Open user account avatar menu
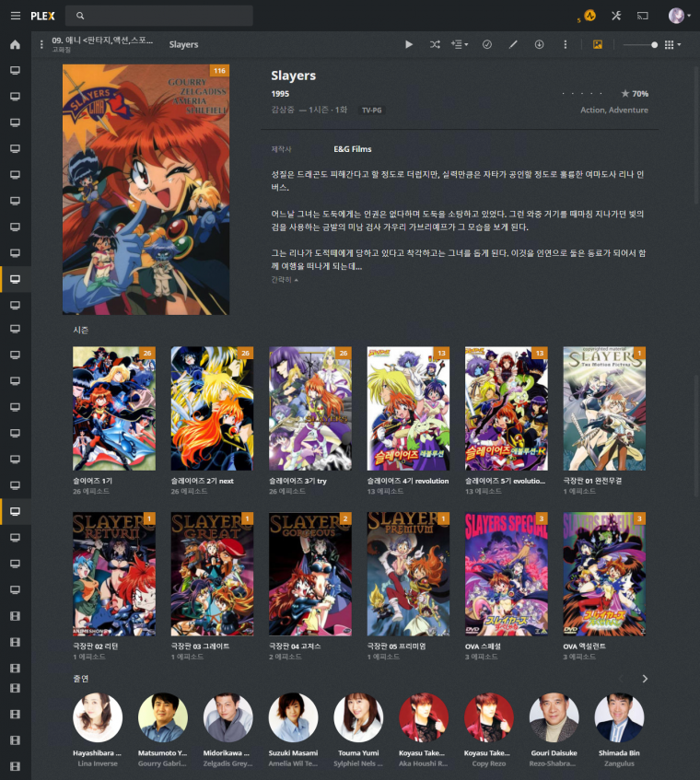 tap(679, 16)
